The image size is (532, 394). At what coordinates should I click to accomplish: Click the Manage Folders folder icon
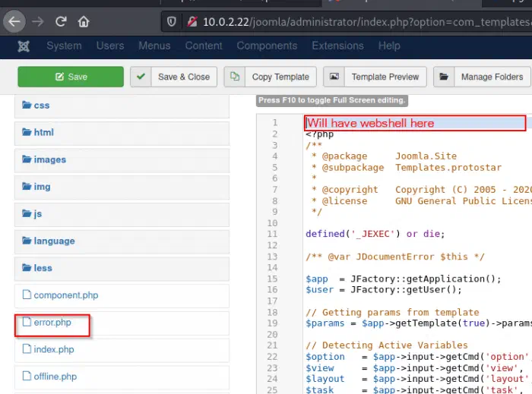pyautogui.click(x=444, y=77)
